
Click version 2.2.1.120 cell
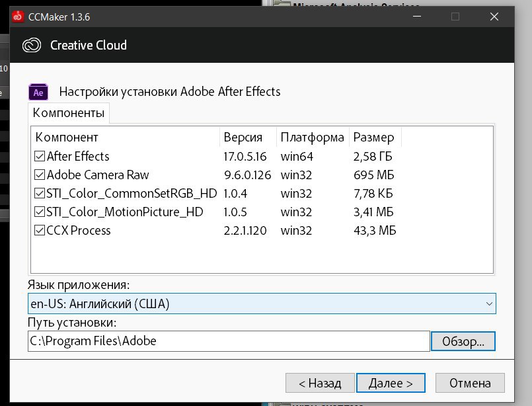tap(245, 231)
